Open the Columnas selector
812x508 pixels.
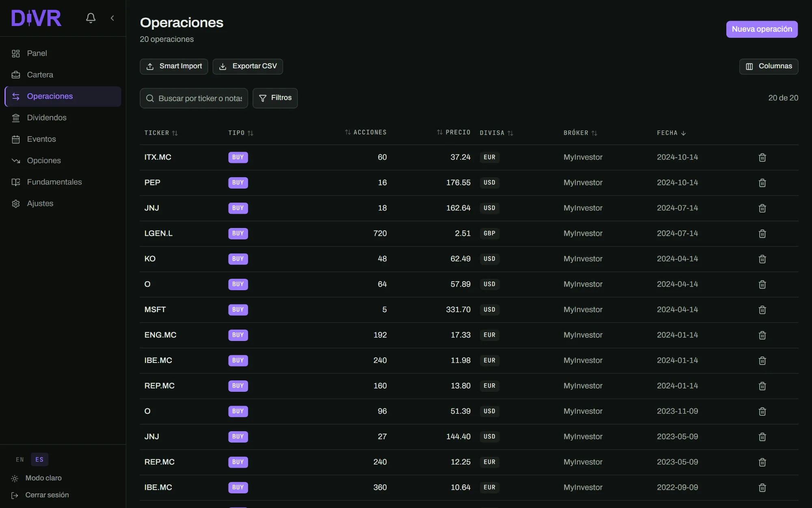tap(769, 66)
